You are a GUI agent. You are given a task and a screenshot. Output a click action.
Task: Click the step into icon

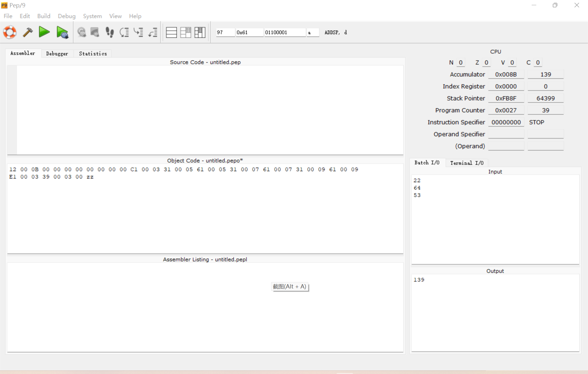point(138,32)
